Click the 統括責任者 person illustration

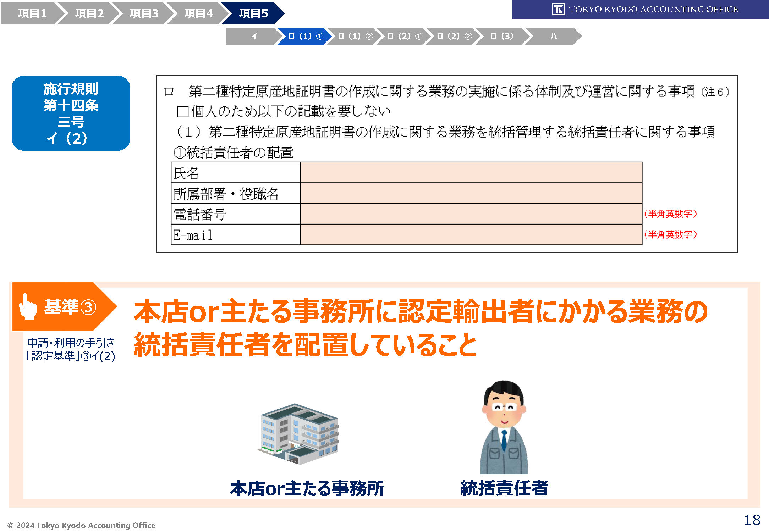(x=504, y=427)
